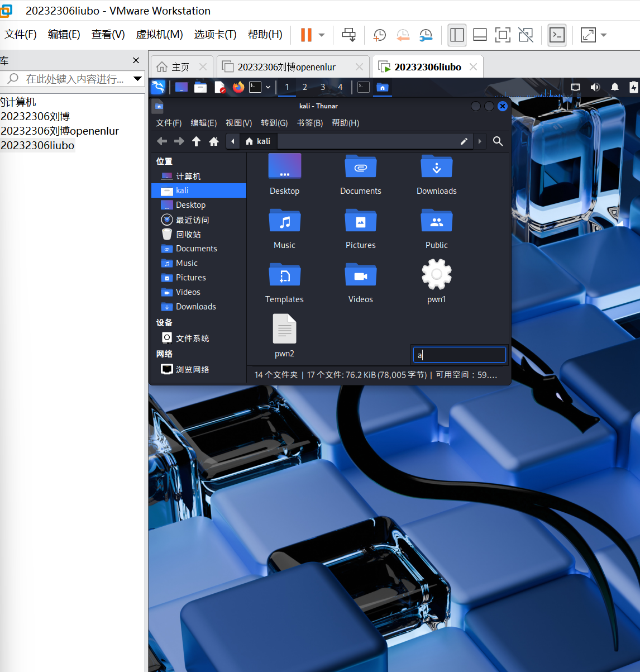This screenshot has height=672, width=640.
Task: Click the home icon in Thunar's toolbar
Action: (x=213, y=141)
